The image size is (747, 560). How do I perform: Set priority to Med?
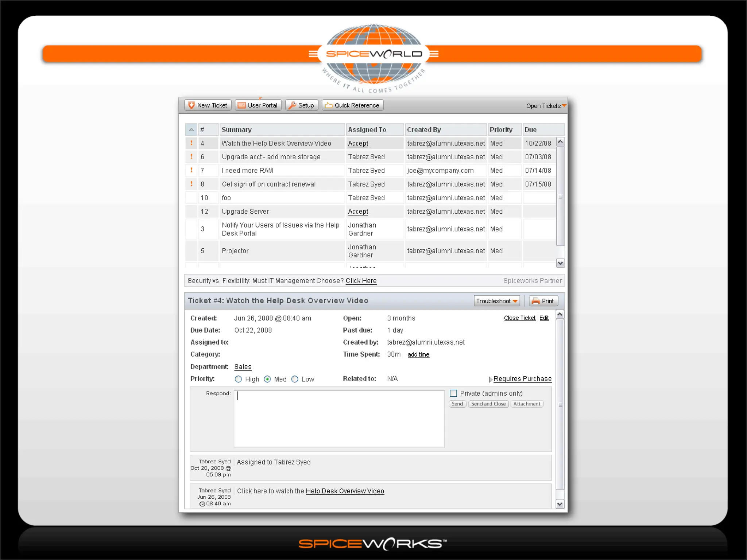tap(267, 379)
